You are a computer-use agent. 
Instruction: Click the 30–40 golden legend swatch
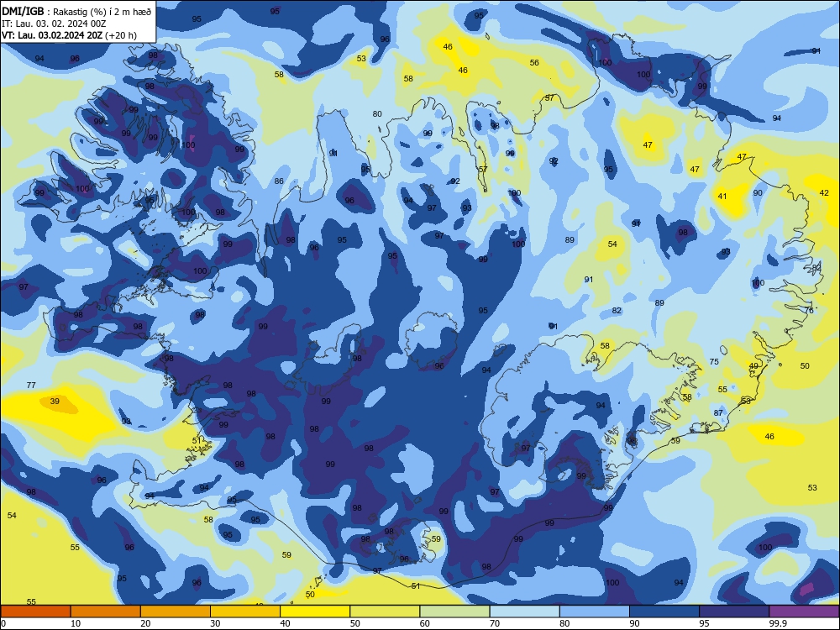245,612
